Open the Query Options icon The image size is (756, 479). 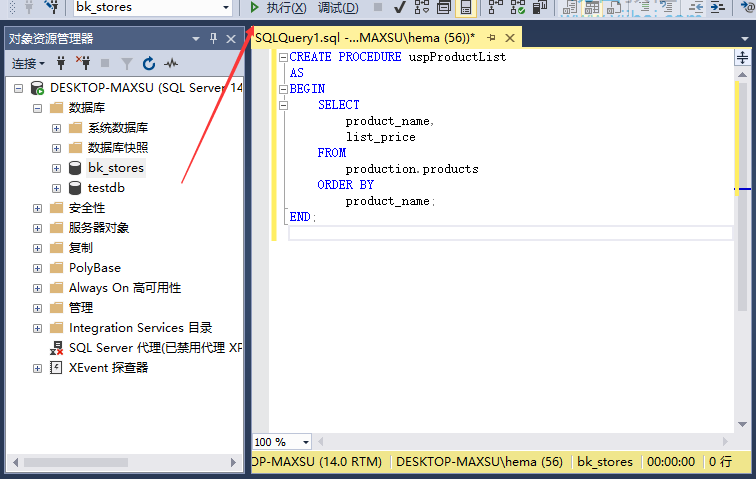pyautogui.click(x=444, y=7)
